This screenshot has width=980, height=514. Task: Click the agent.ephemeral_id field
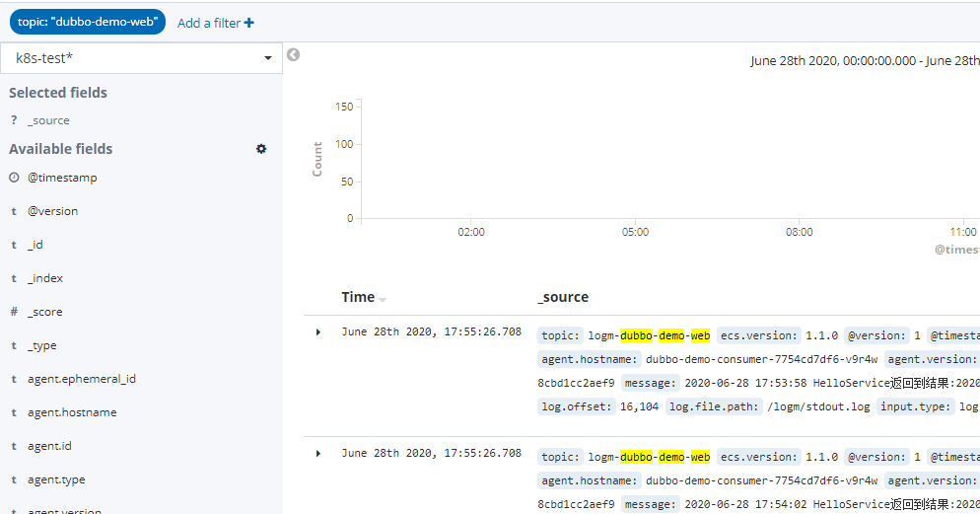[81, 379]
